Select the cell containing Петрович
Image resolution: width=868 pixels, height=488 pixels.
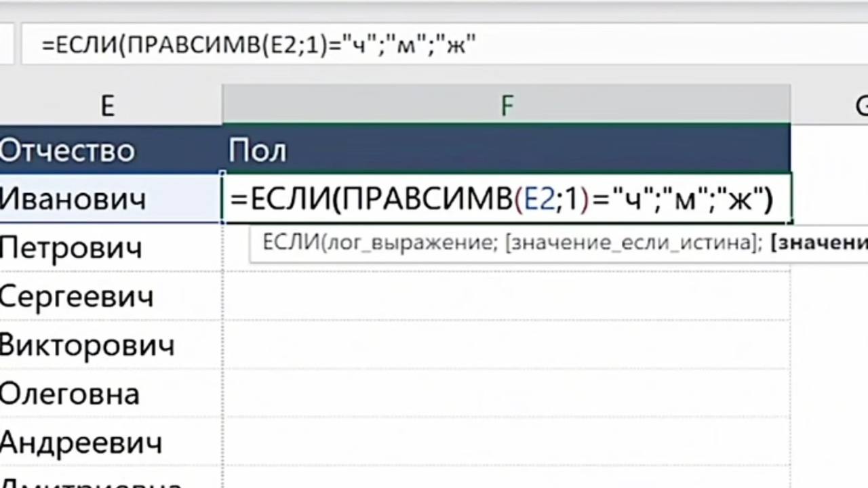[x=111, y=247]
